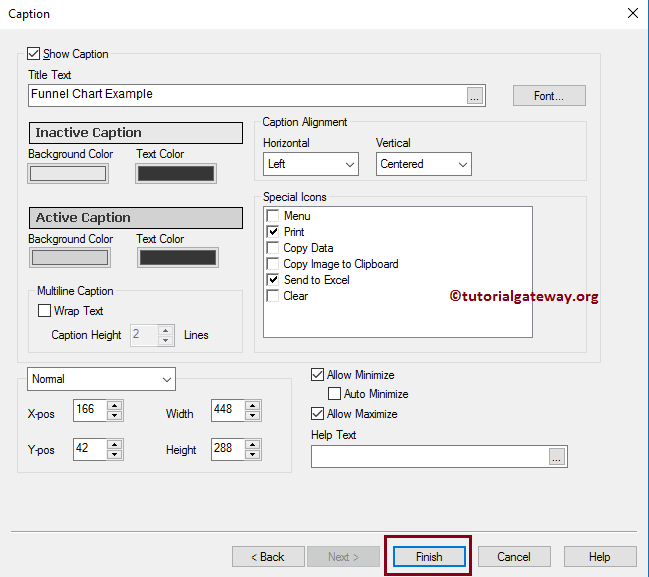Pick Inactive Caption background color

68,173
